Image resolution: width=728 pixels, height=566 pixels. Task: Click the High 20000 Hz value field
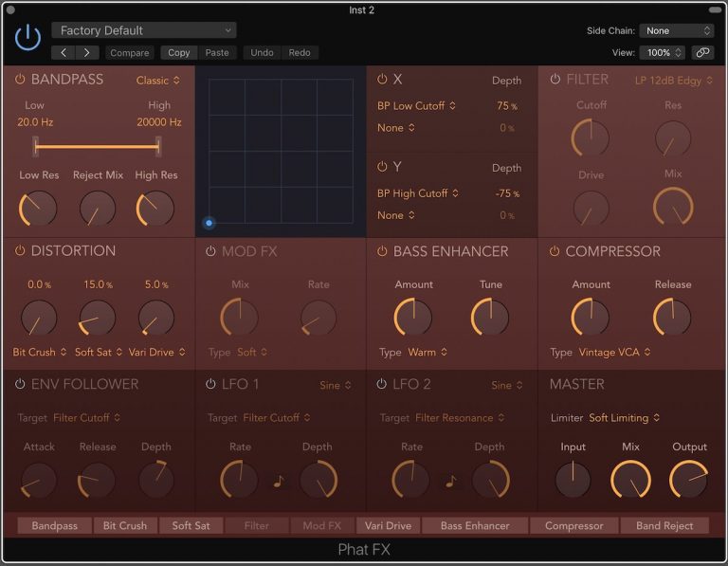[159, 122]
